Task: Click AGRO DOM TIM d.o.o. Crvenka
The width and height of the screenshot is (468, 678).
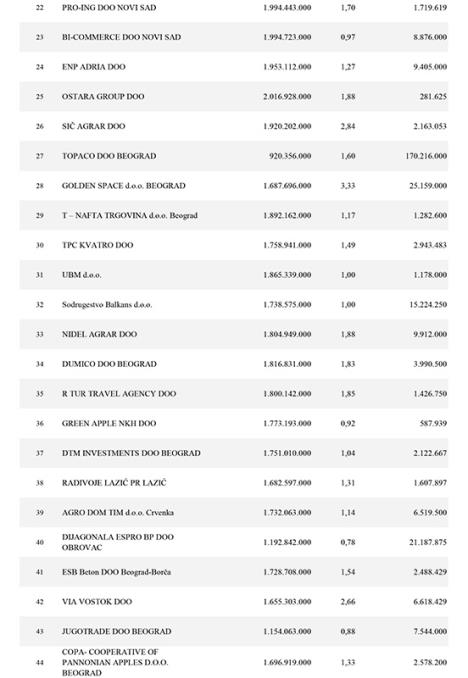Action: [x=118, y=513]
